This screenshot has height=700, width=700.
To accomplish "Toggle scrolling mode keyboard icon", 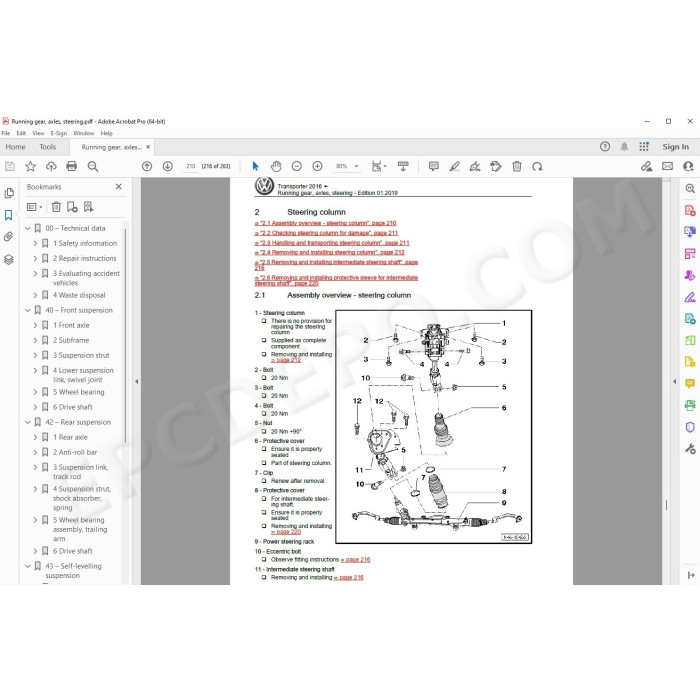I will pos(403,167).
